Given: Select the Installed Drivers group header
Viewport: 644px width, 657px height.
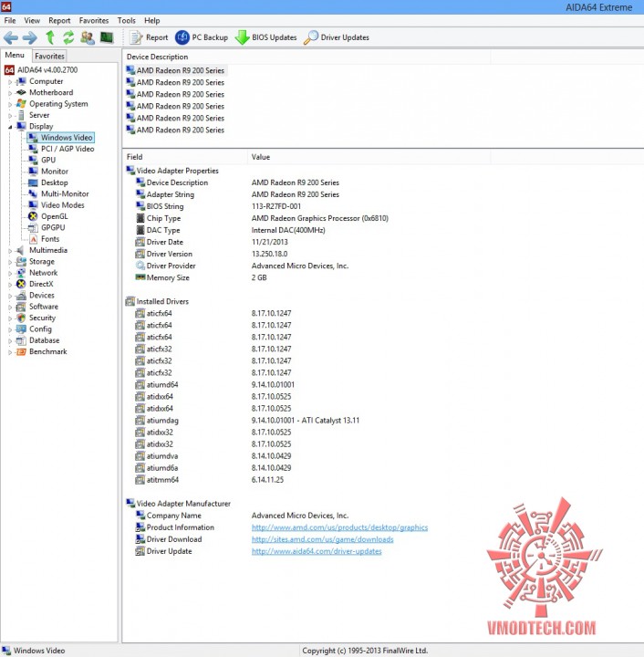Looking at the screenshot, I should coord(158,302).
